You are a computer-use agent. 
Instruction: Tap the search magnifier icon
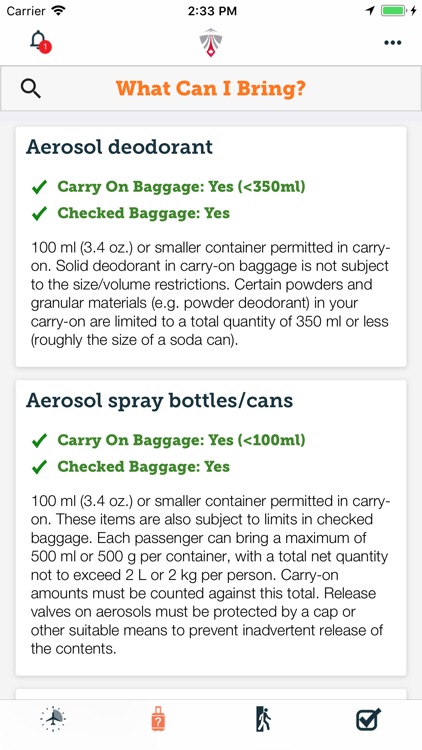pos(31,88)
